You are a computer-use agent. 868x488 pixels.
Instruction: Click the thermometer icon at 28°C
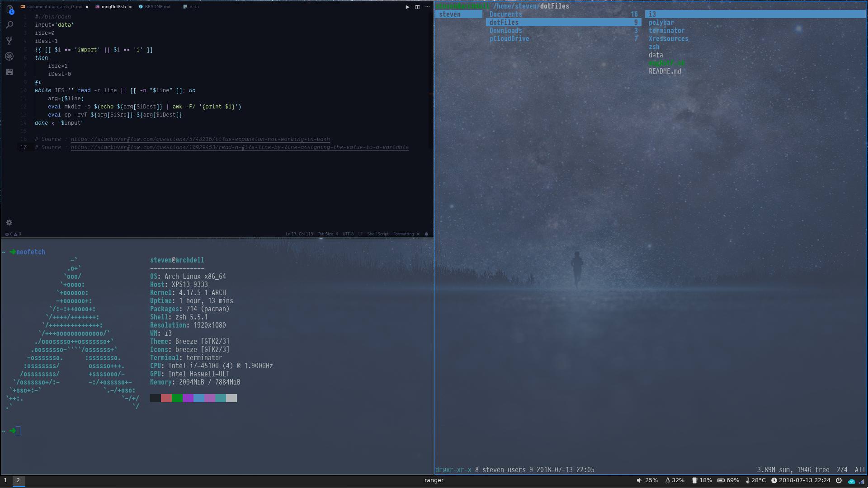(748, 480)
